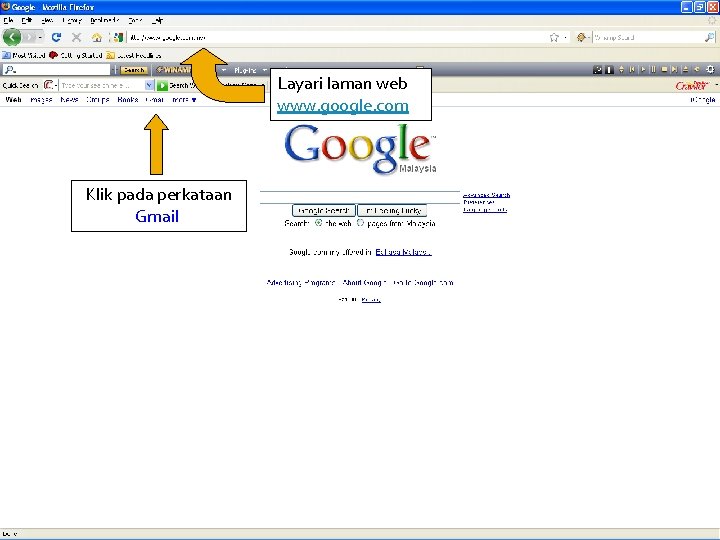720x540 pixels.
Task: Click the Crawler logo icon by Quick Search
Action: click(x=48, y=85)
